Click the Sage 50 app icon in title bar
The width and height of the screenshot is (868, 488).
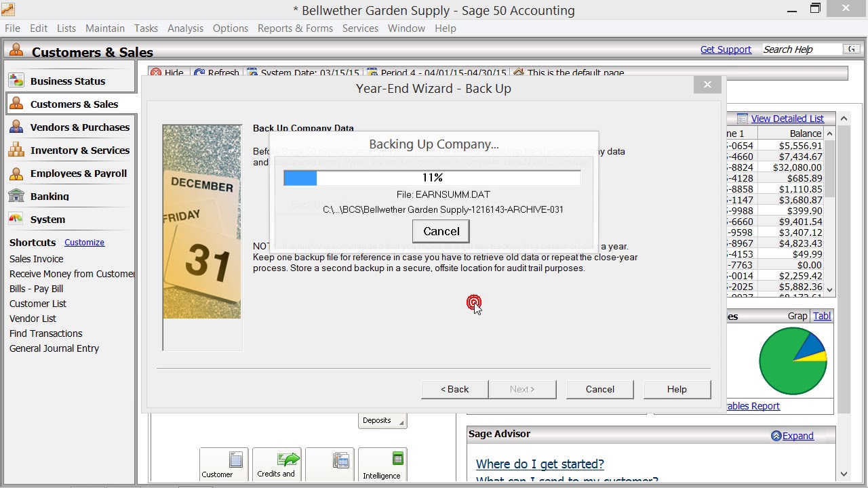click(x=7, y=9)
